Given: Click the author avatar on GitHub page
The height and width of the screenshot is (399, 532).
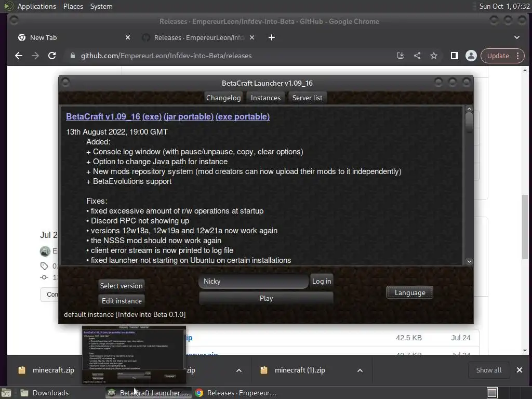Looking at the screenshot, I should pos(45,251).
